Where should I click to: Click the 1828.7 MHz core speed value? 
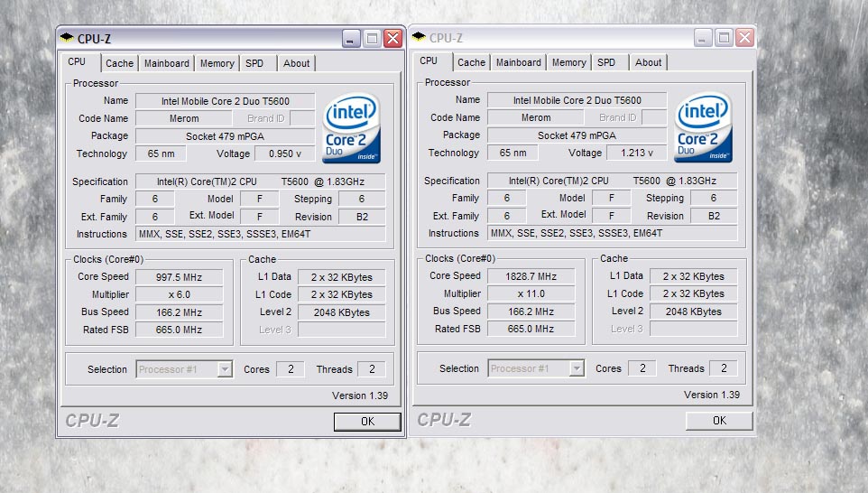[531, 276]
